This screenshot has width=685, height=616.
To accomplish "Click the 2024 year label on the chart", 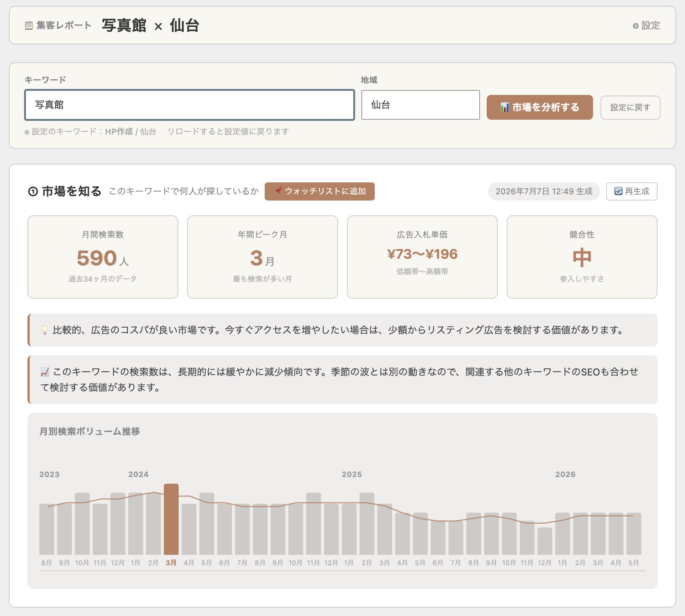I will tap(138, 474).
